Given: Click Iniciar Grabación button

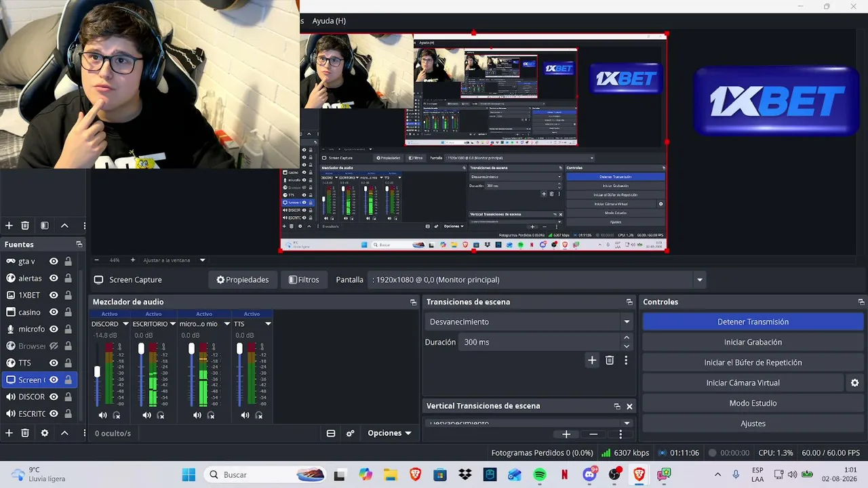Looking at the screenshot, I should [753, 342].
